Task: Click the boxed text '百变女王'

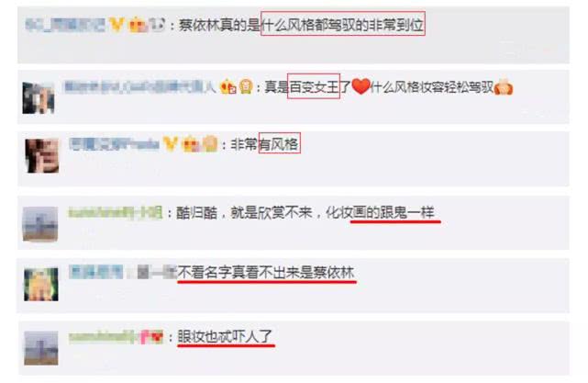Action: 314,86
